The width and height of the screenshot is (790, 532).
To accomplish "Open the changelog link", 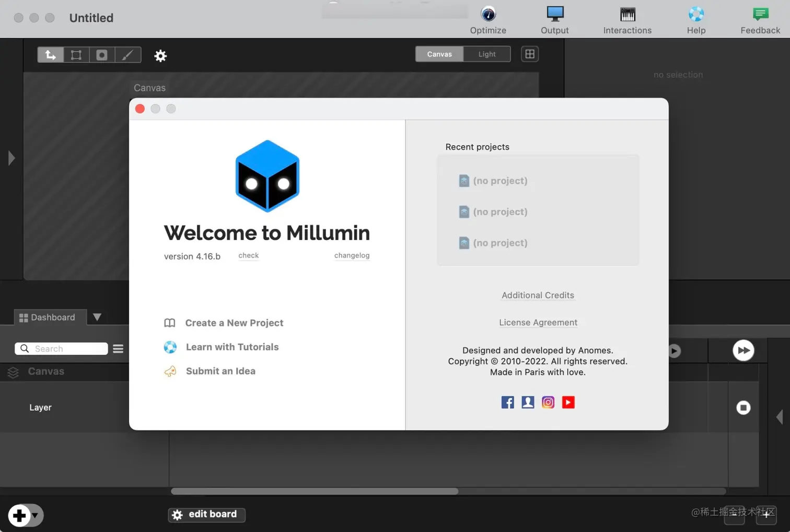I will pos(352,256).
